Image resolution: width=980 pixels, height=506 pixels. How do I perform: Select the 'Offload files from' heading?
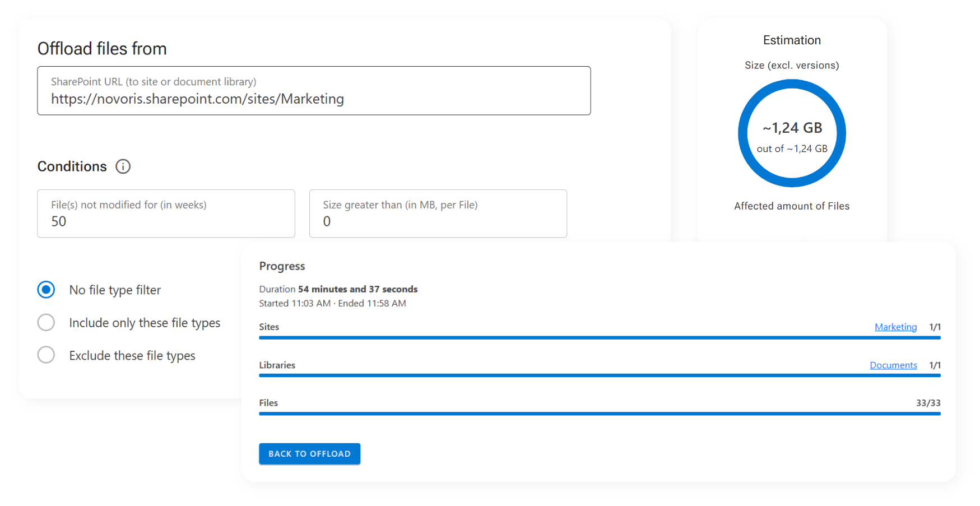(x=101, y=49)
